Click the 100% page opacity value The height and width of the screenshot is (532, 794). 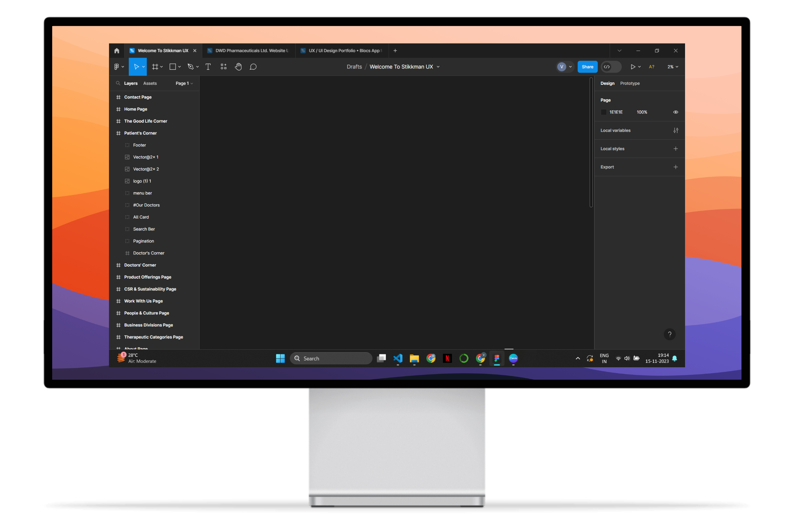642,112
